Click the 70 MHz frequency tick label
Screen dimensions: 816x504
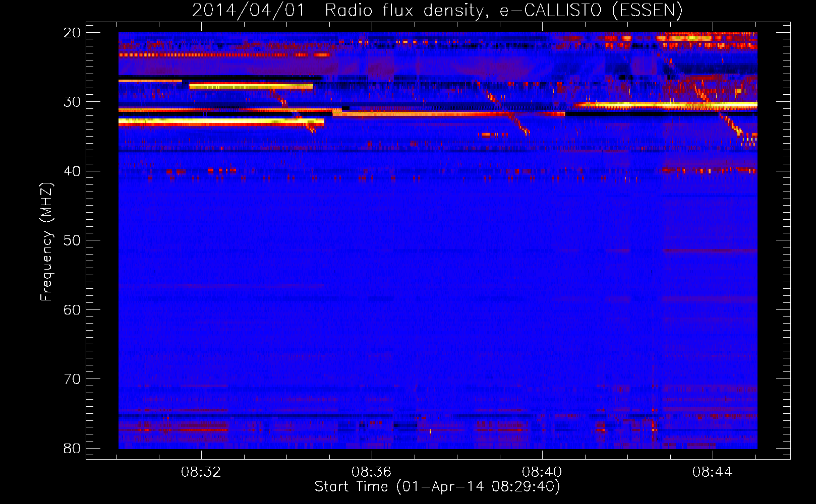(x=72, y=379)
